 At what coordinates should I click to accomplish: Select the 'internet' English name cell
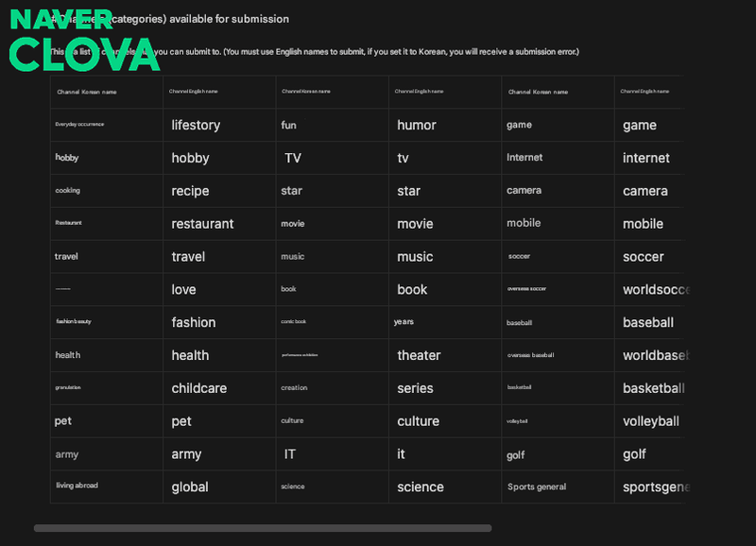coord(650,158)
